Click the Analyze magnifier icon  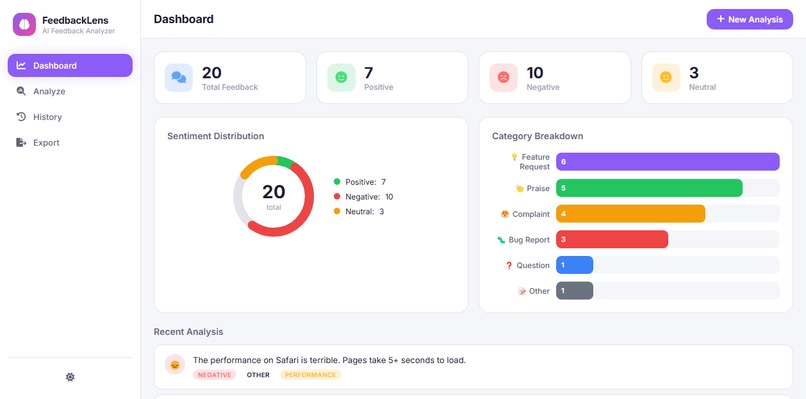point(21,91)
